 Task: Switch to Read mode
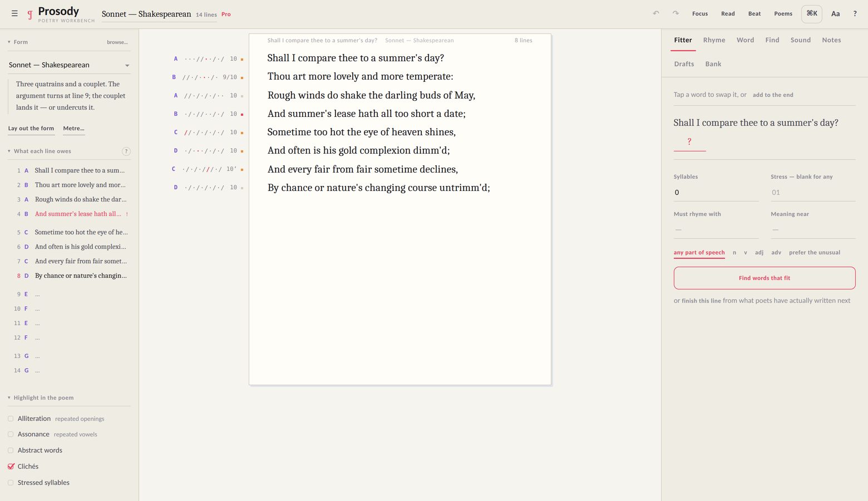point(728,14)
